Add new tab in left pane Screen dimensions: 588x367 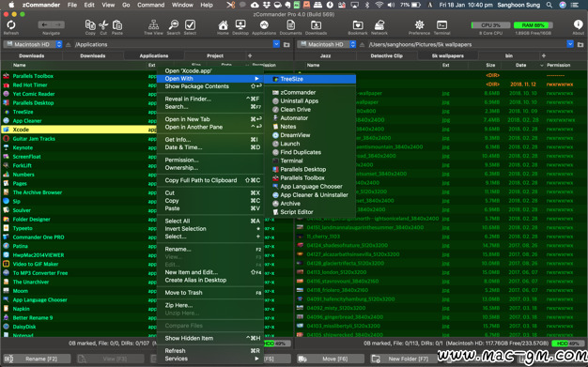[x=250, y=56]
